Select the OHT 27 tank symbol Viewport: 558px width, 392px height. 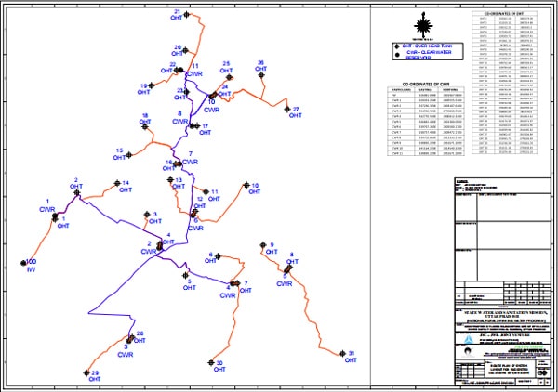286,109
